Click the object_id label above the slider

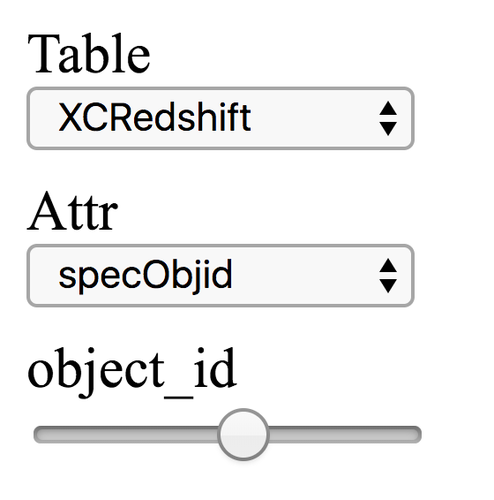[132, 371]
